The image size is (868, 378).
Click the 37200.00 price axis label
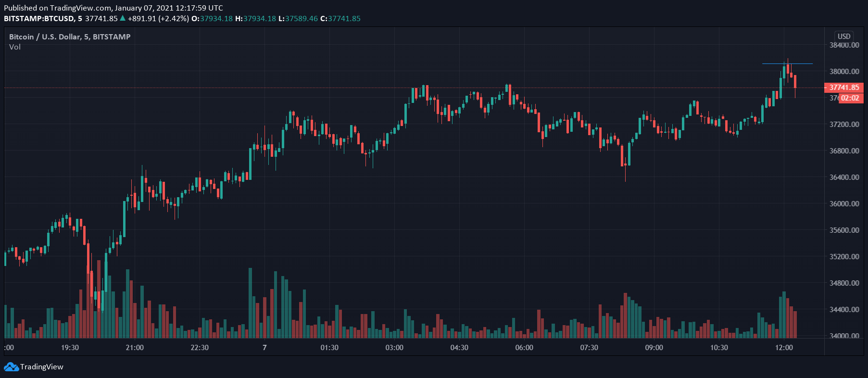[844, 125]
